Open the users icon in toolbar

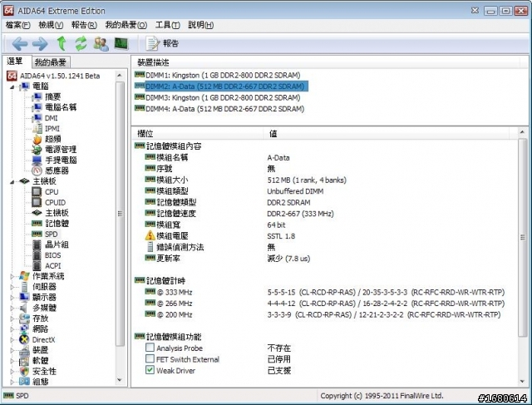(101, 43)
